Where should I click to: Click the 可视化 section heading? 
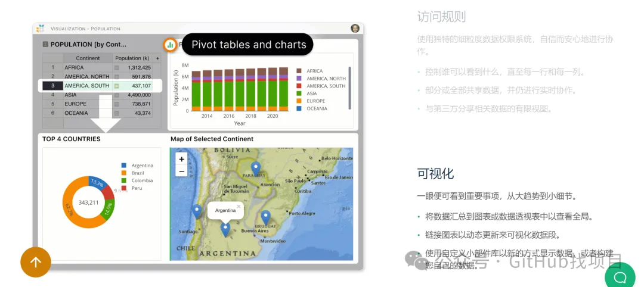(x=435, y=173)
